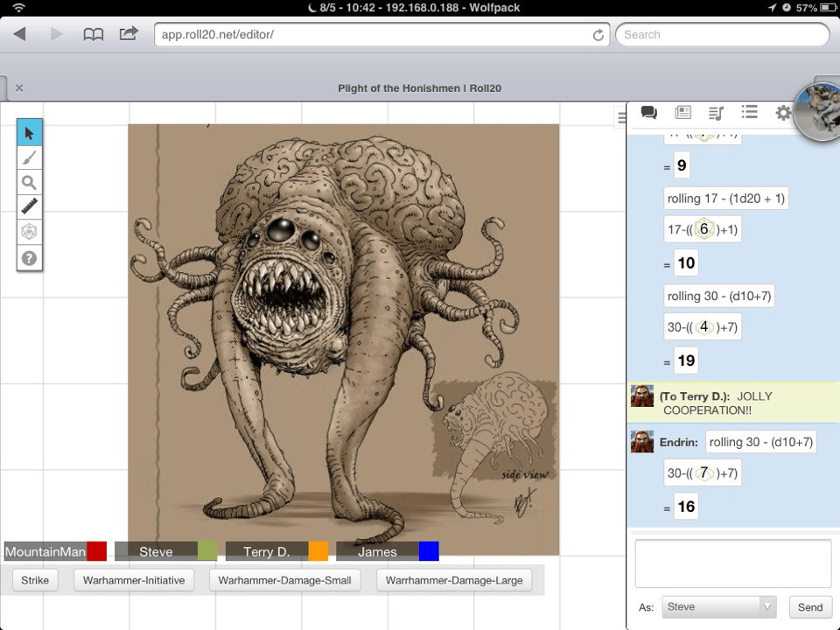
Task: Click the d10 die showing 7
Action: coord(703,473)
